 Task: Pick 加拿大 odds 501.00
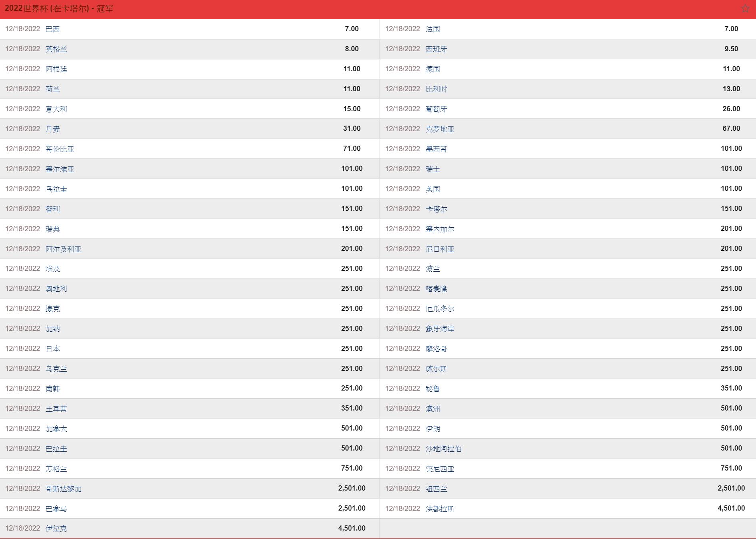[x=352, y=428]
